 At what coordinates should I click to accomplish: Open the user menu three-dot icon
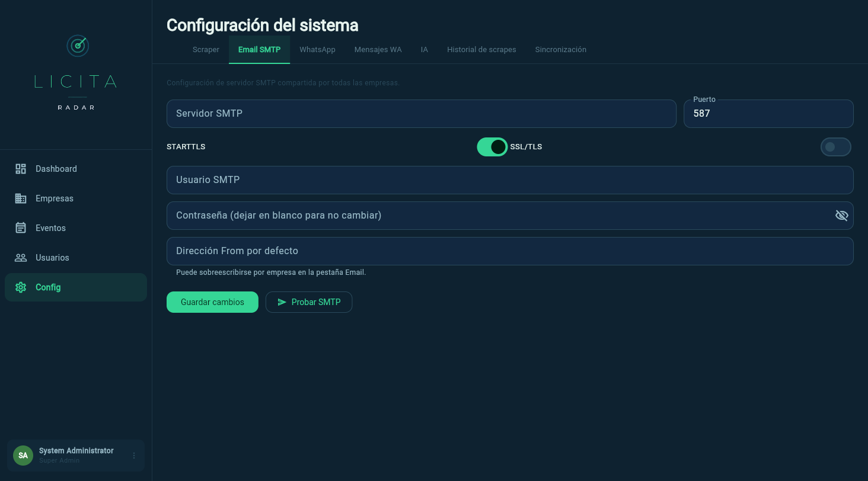click(134, 456)
